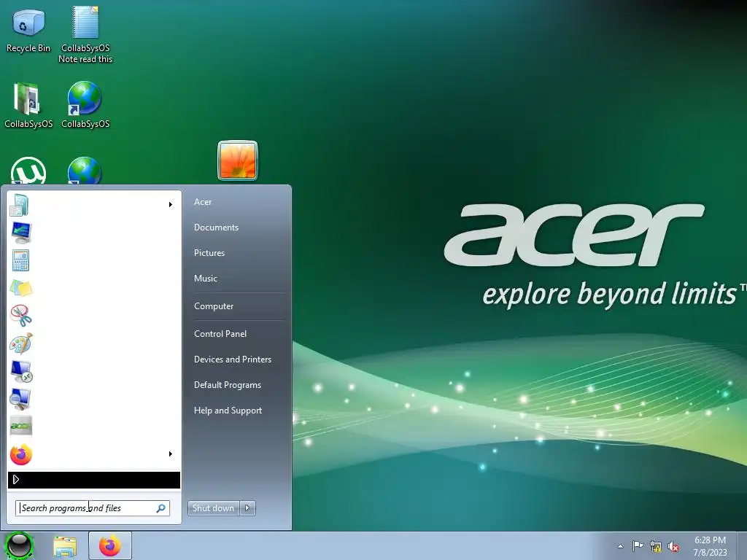Focus the Search programs and files box
Image resolution: width=747 pixels, height=560 pixels.
[x=93, y=508]
